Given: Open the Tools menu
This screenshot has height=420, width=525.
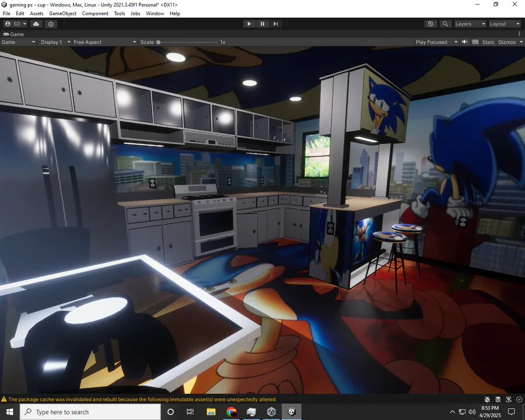Looking at the screenshot, I should pyautogui.click(x=120, y=13).
